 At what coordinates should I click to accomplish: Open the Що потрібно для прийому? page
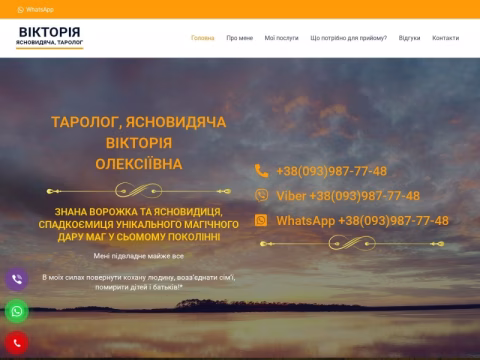tap(349, 38)
